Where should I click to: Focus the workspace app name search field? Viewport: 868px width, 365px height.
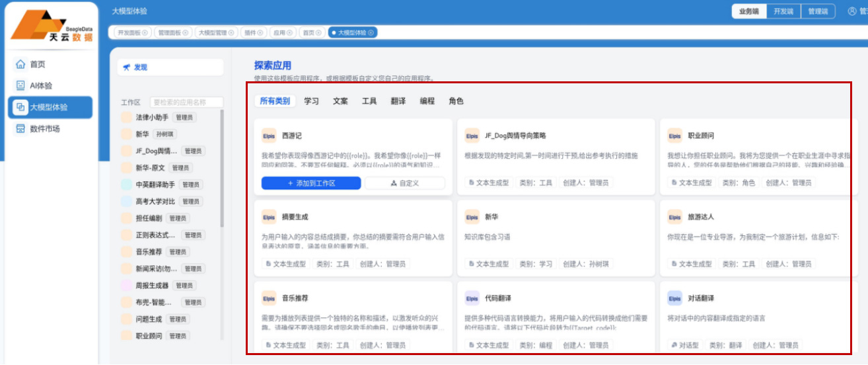[x=187, y=102]
